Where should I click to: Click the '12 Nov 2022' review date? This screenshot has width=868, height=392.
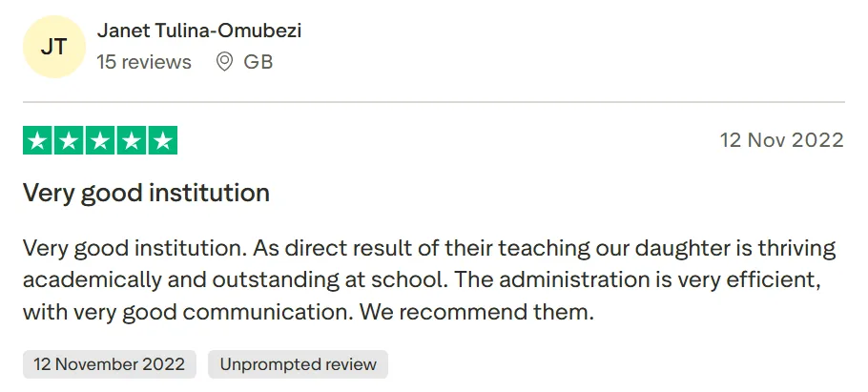pyautogui.click(x=781, y=140)
